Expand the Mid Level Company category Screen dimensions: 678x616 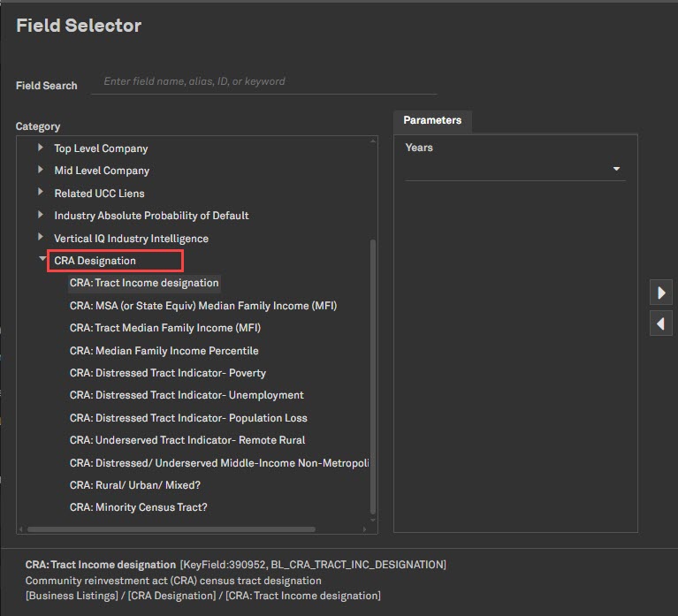(x=41, y=170)
